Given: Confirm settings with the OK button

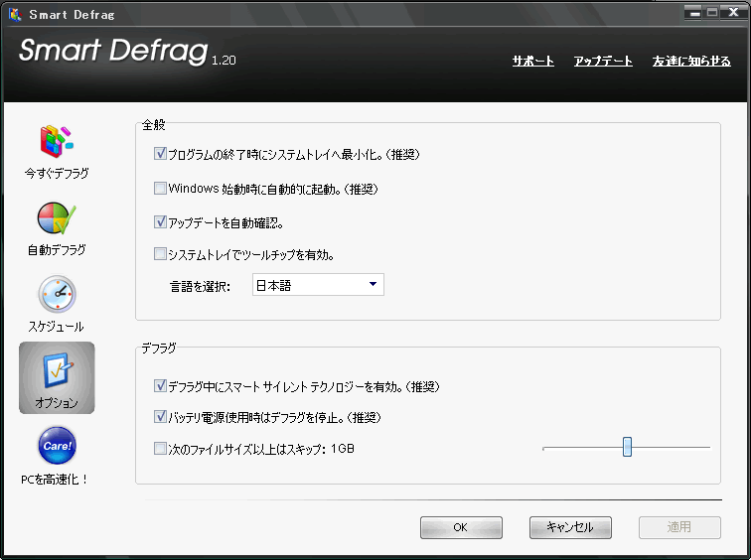Looking at the screenshot, I should click(x=461, y=527).
